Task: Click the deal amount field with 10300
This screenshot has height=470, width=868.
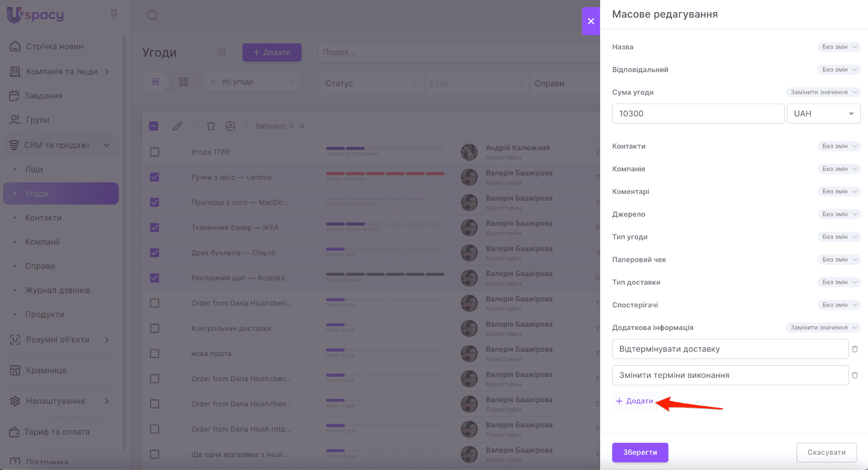Action: pos(698,113)
